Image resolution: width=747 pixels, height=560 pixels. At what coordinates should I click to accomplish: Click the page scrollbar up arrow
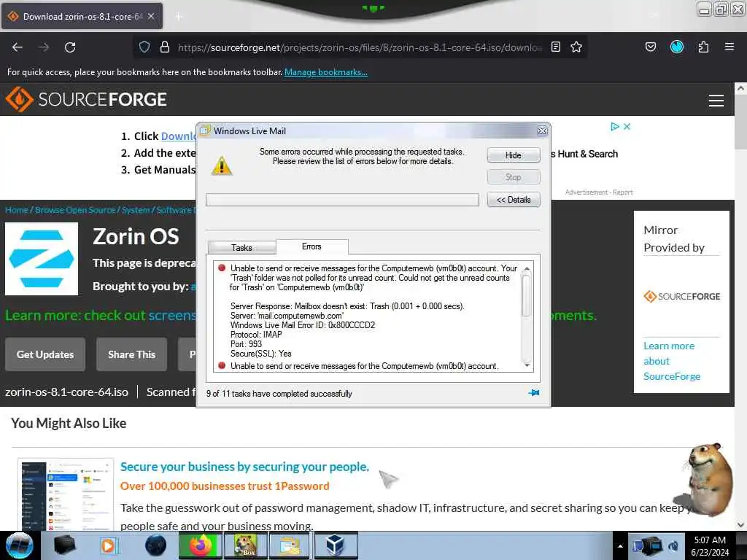tap(740, 88)
